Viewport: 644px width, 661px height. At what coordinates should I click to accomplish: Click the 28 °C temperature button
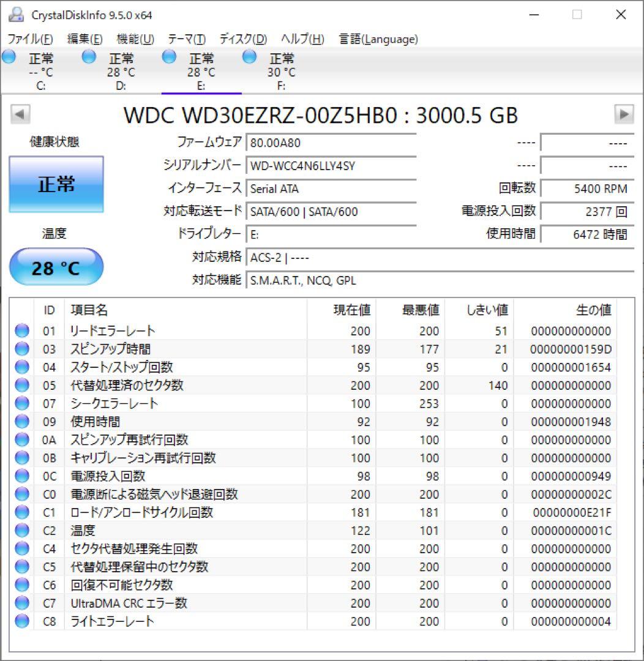coord(56,267)
